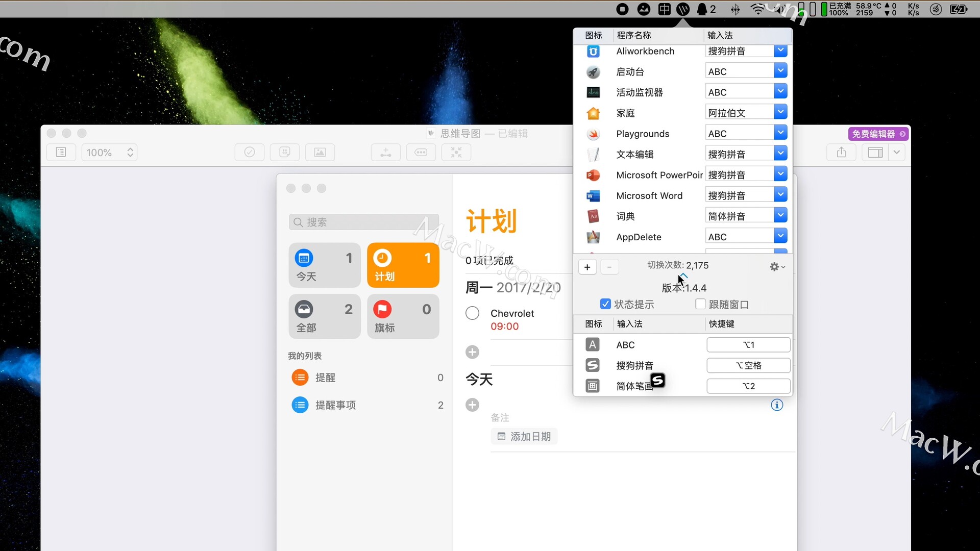
Task: Click share icon in mind map toolbar
Action: point(842,153)
